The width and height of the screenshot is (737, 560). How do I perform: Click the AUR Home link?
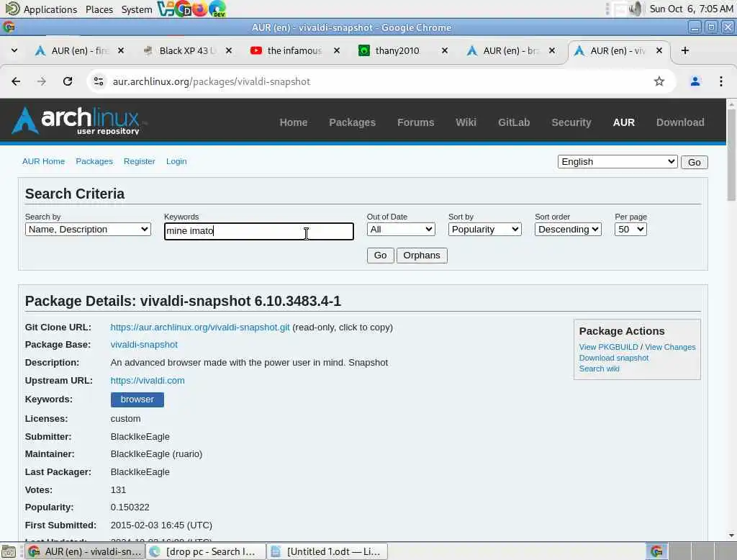[x=43, y=161]
